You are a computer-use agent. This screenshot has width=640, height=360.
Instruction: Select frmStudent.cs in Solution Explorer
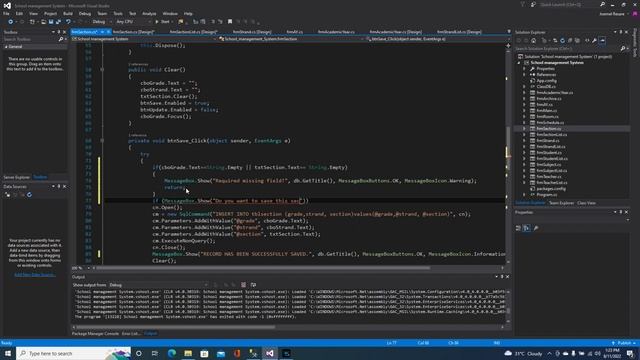pos(548,153)
